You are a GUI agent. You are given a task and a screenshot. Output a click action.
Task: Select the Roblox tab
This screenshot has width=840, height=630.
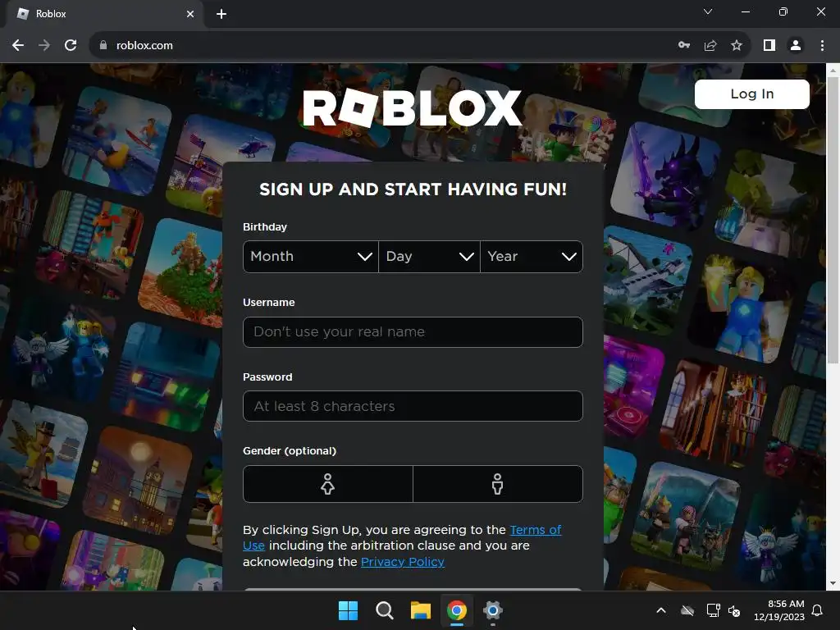[104, 14]
